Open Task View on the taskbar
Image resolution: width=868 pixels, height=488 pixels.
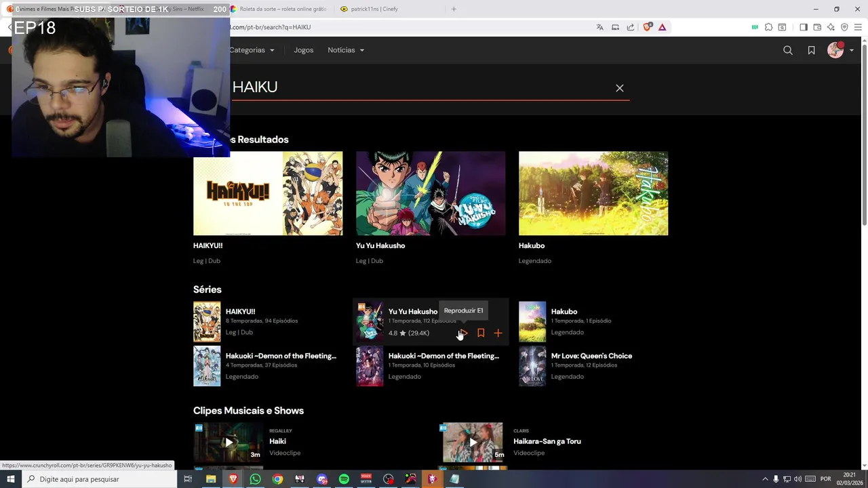188,479
